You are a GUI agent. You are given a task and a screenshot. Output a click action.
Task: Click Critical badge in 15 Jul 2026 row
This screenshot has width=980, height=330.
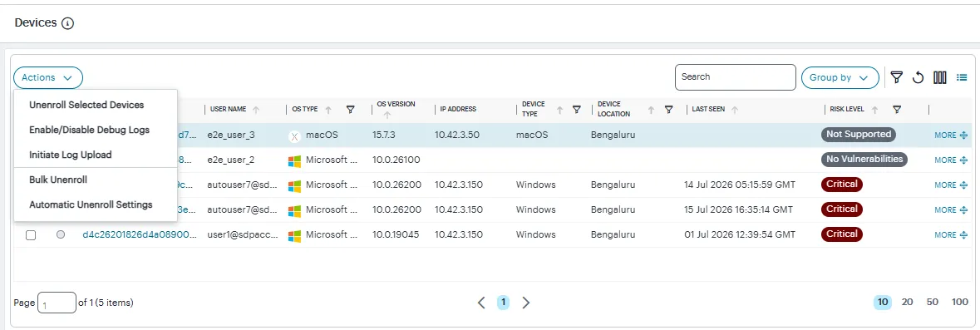tap(842, 209)
